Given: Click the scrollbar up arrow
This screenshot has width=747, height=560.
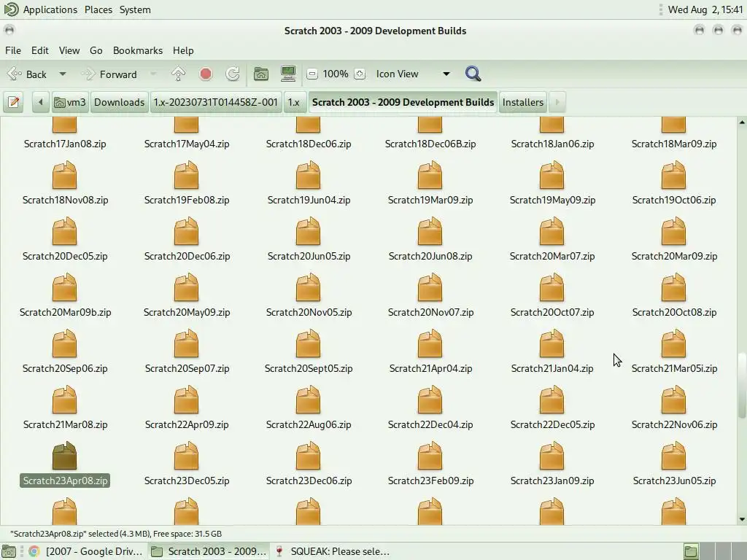Looking at the screenshot, I should [742, 122].
